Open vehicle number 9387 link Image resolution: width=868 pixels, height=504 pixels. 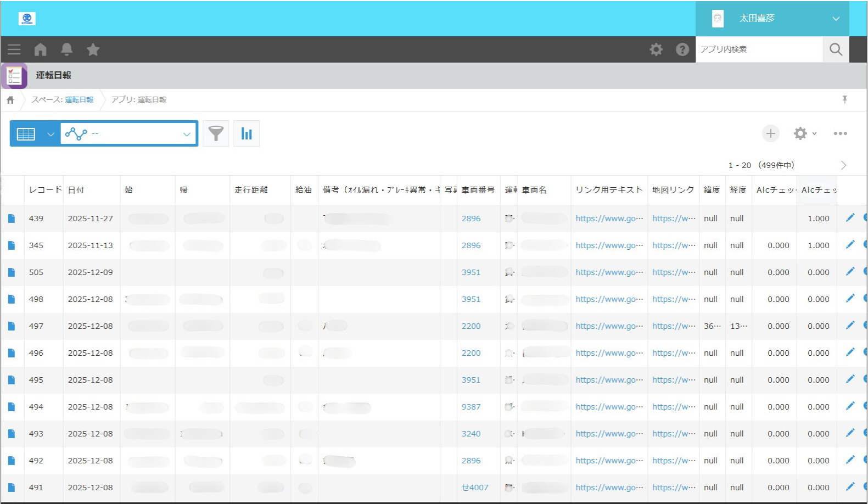(x=471, y=407)
